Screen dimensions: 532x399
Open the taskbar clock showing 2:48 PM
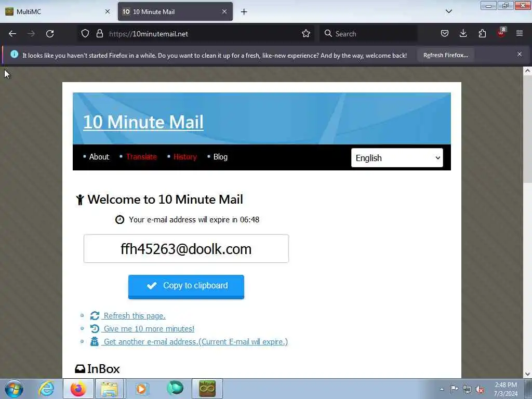pyautogui.click(x=506, y=389)
